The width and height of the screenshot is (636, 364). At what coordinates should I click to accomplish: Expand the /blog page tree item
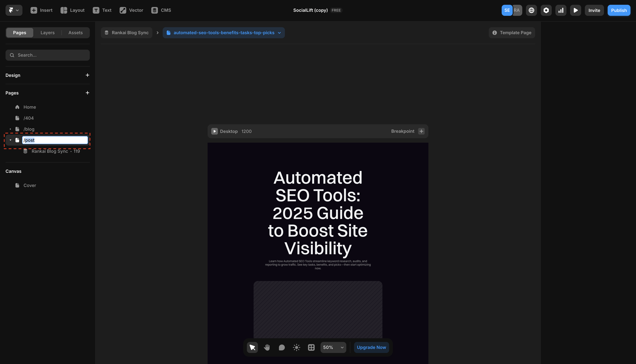pos(10,129)
